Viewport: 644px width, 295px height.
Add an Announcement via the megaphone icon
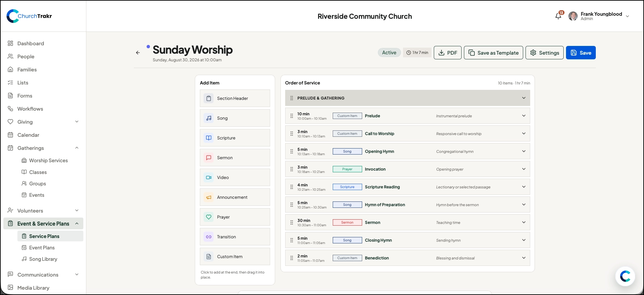(209, 197)
